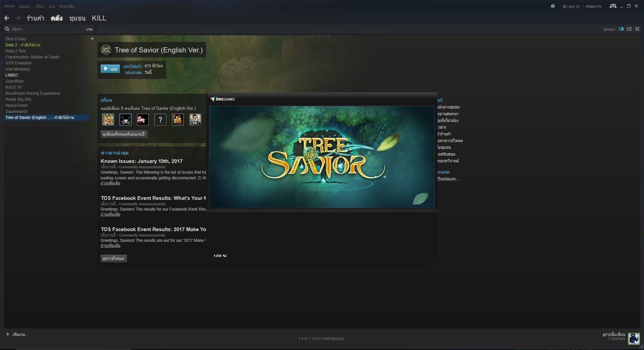Image resolution: width=644 pixels, height=350 pixels.
Task: Expand the friends list at bottom right
Action: coord(614,336)
